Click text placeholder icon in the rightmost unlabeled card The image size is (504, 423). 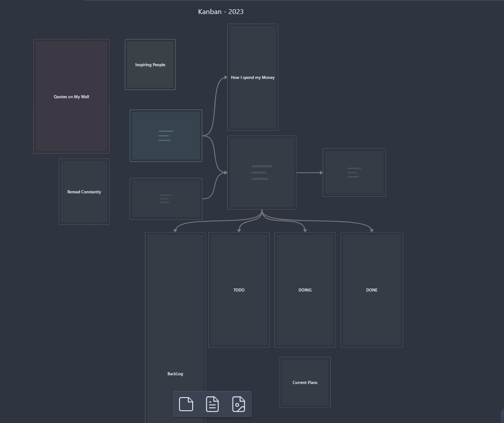pos(354,173)
